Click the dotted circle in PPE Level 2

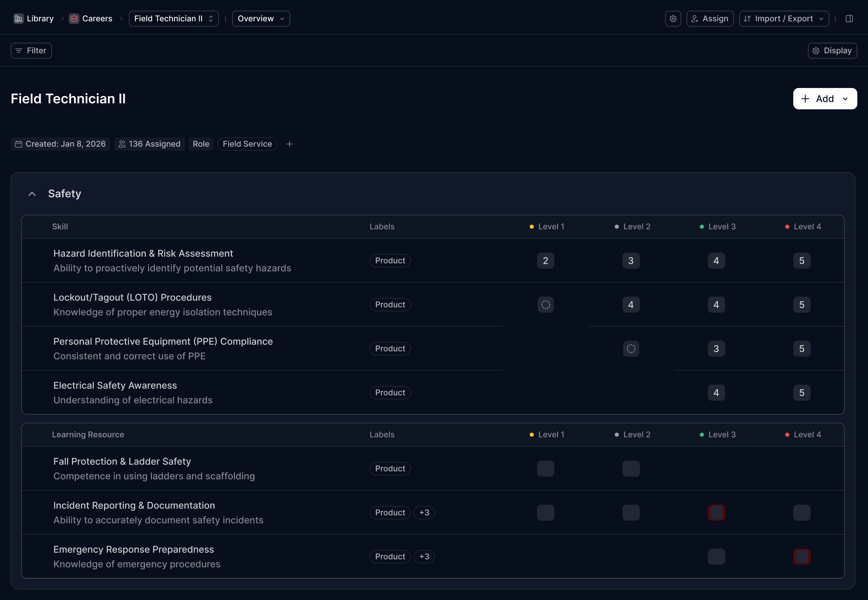tap(630, 348)
